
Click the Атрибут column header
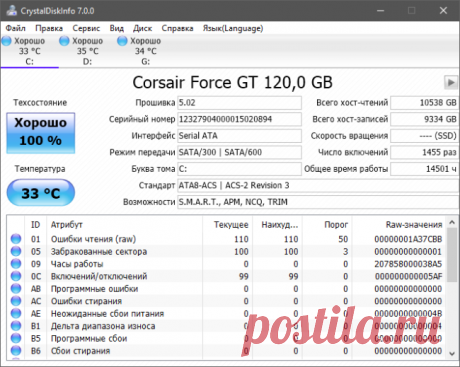(125, 225)
